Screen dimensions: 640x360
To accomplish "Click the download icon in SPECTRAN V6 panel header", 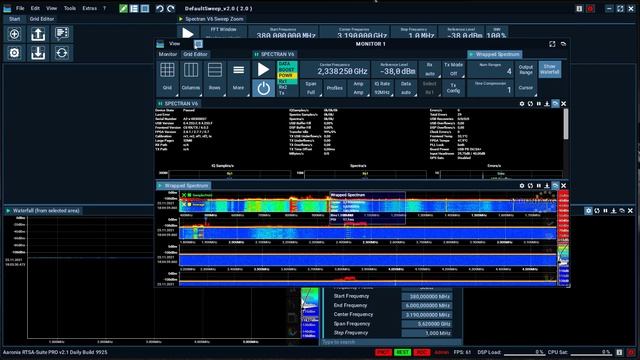I will tap(547, 104).
